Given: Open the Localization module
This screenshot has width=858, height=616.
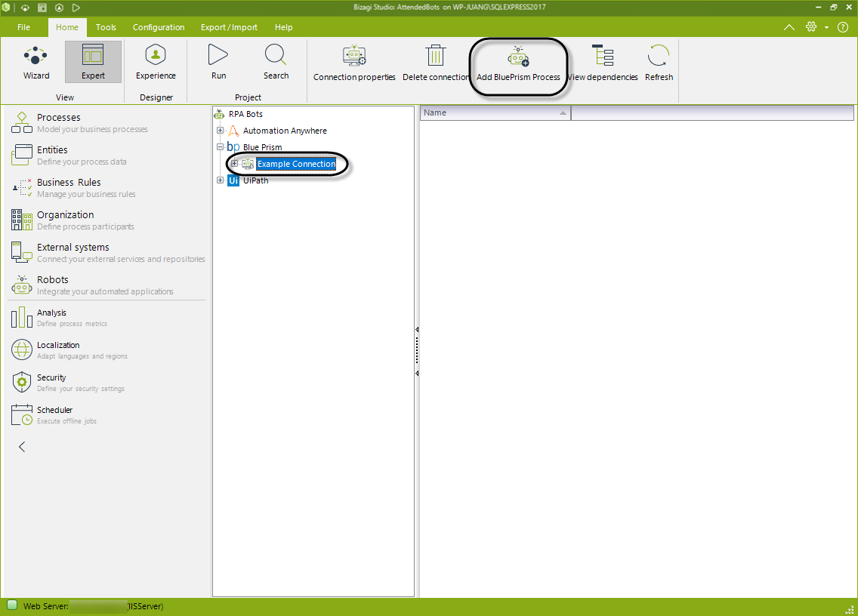Looking at the screenshot, I should pos(107,350).
